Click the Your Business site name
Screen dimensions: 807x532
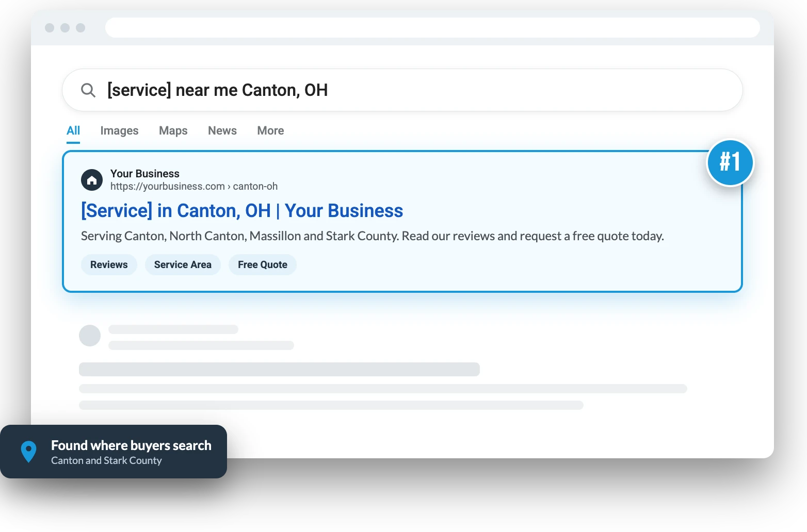click(145, 174)
